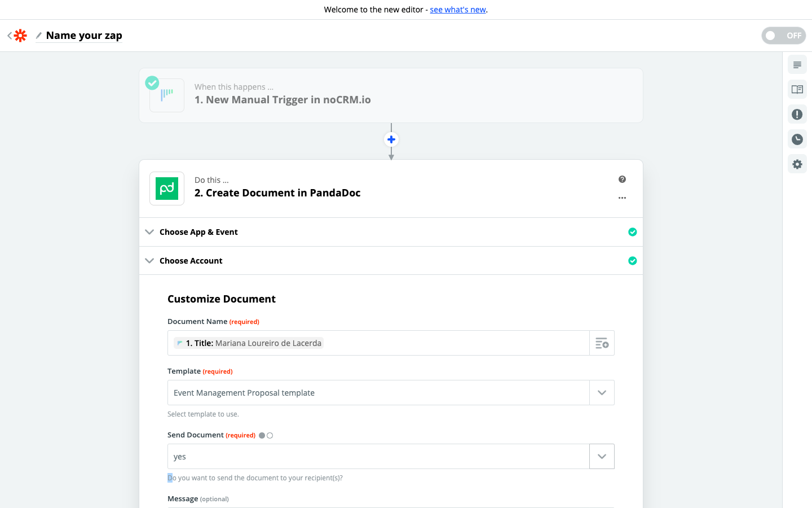Toggle the zap ON/OFF switch
This screenshot has width=812, height=508.
tap(783, 36)
